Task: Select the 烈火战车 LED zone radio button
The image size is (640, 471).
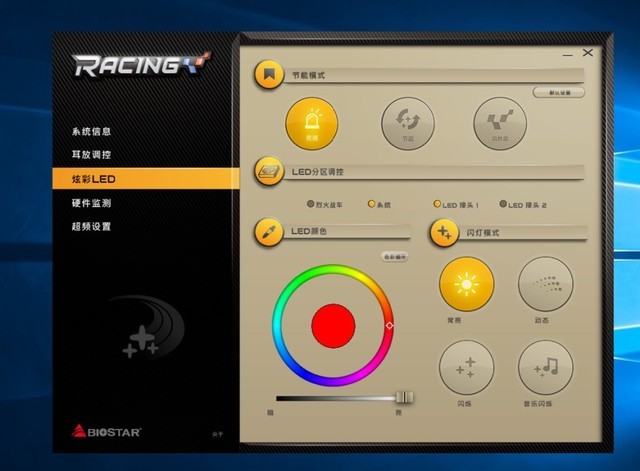Action: click(x=311, y=204)
